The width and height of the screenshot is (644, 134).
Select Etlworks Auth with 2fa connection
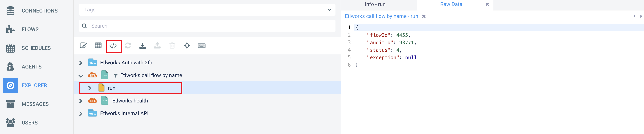click(x=126, y=63)
